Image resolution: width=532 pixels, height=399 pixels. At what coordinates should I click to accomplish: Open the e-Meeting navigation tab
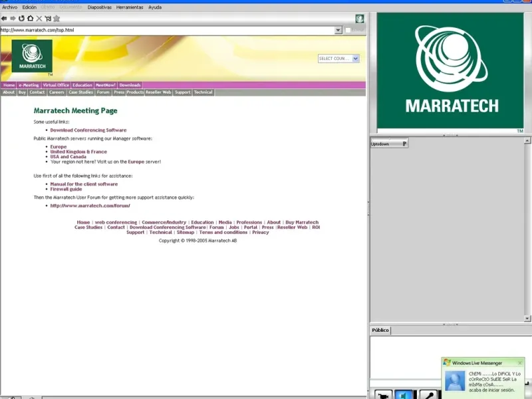click(29, 85)
